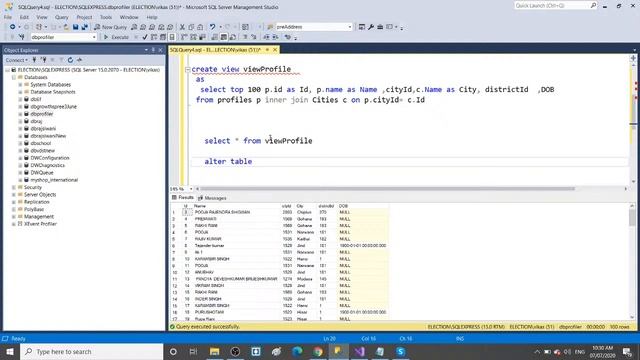Open Chrome from the taskbar

pos(318,351)
